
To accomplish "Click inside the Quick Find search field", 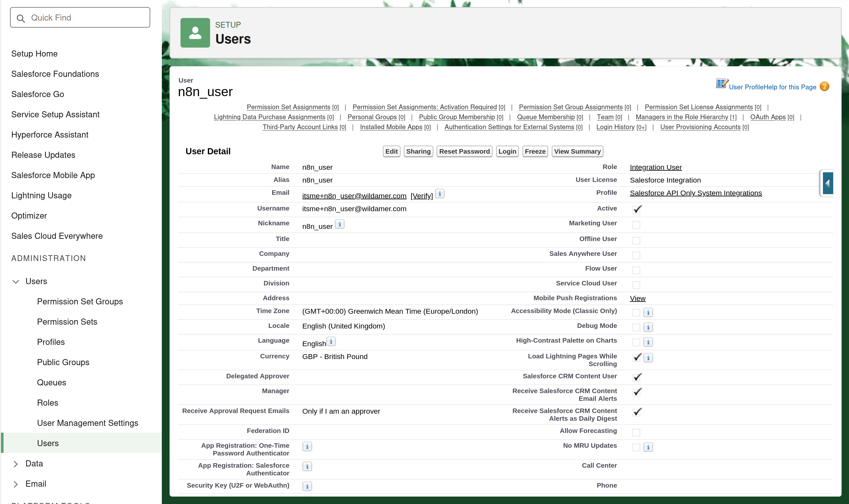I will pos(80,18).
